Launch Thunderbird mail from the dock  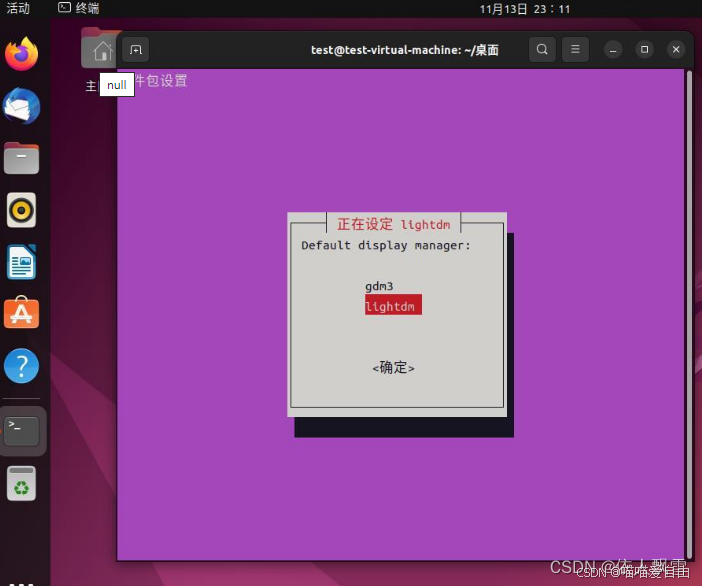click(21, 106)
